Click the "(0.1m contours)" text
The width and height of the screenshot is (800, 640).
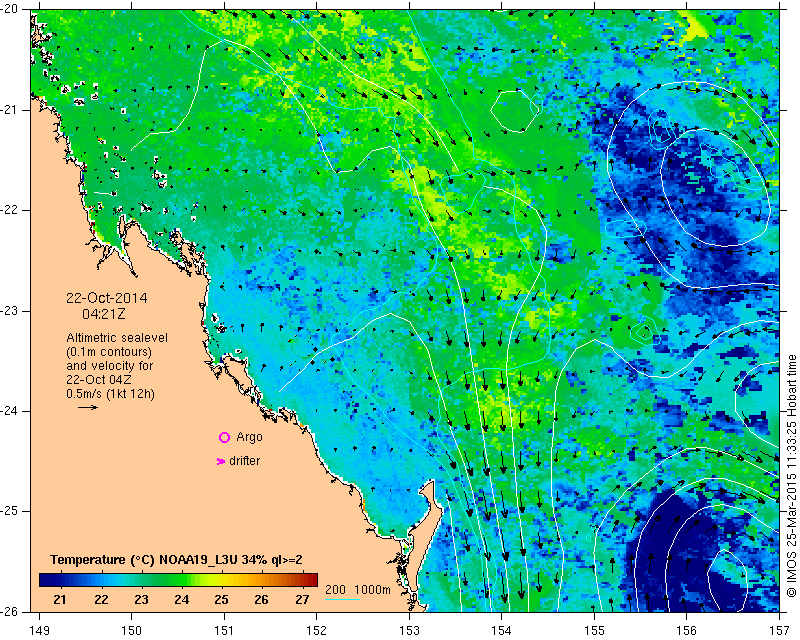click(x=109, y=352)
